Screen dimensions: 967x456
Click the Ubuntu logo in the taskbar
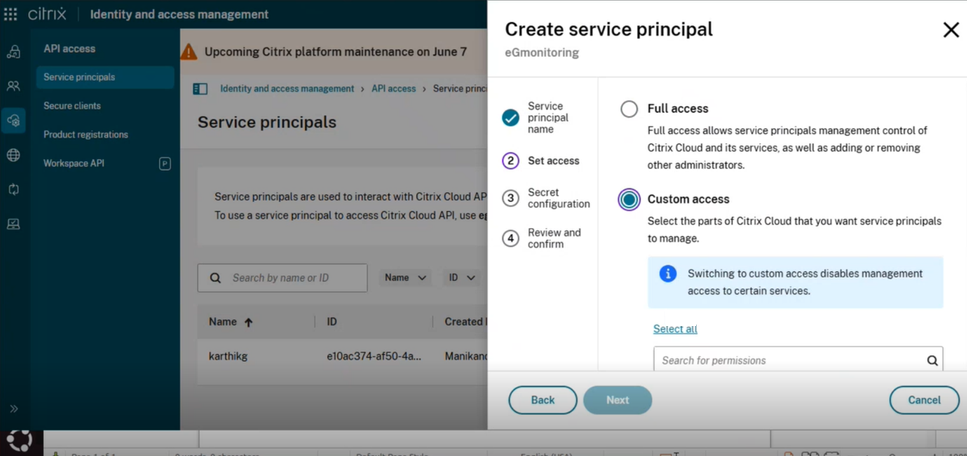[19, 439]
